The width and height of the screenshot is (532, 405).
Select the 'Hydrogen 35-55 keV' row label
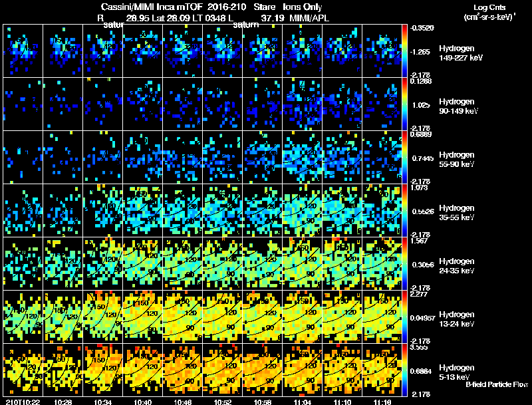pyautogui.click(x=457, y=213)
